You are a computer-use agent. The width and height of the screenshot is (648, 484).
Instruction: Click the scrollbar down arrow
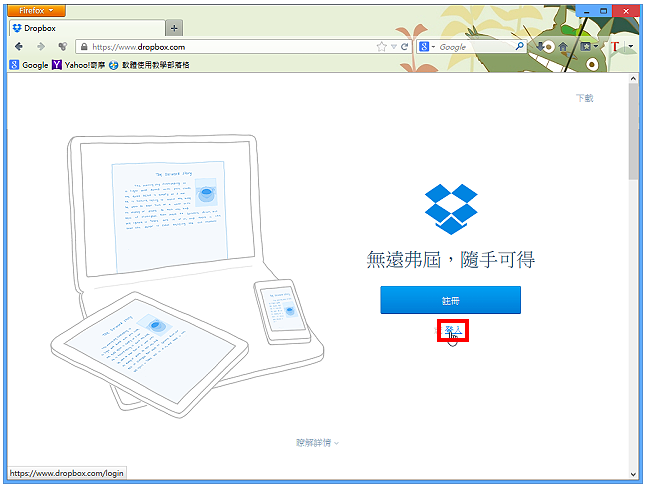pyautogui.click(x=633, y=474)
